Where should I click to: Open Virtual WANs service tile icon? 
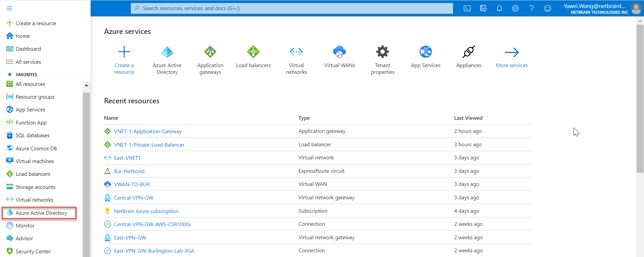339,52
